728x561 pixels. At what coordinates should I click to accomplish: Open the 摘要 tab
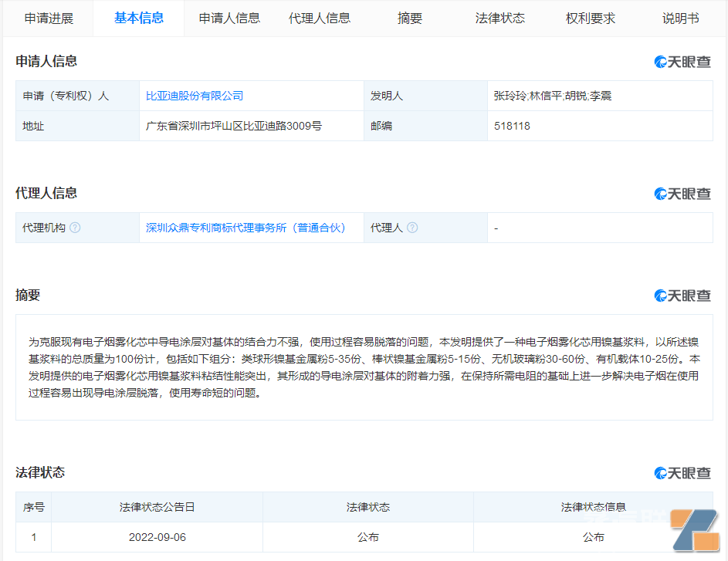pos(410,19)
